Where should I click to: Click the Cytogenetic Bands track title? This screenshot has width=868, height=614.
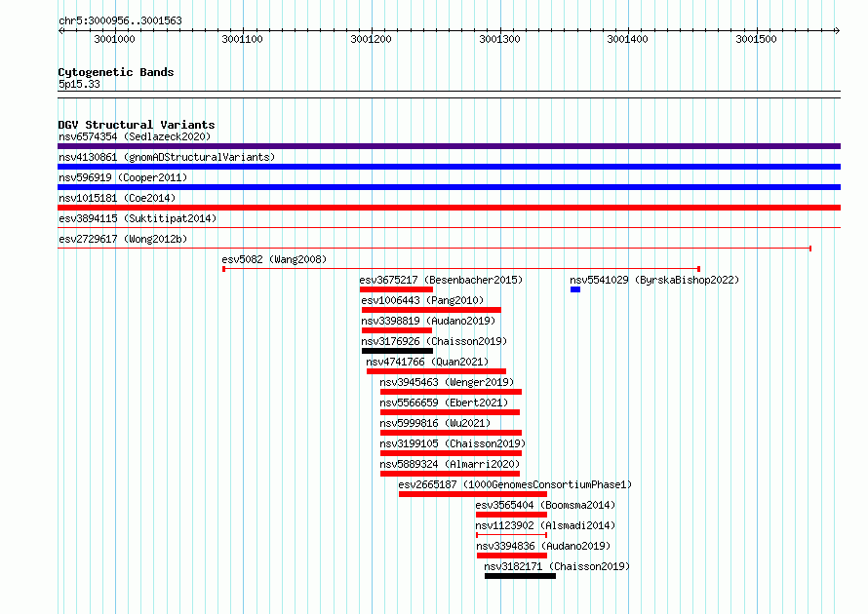[116, 72]
